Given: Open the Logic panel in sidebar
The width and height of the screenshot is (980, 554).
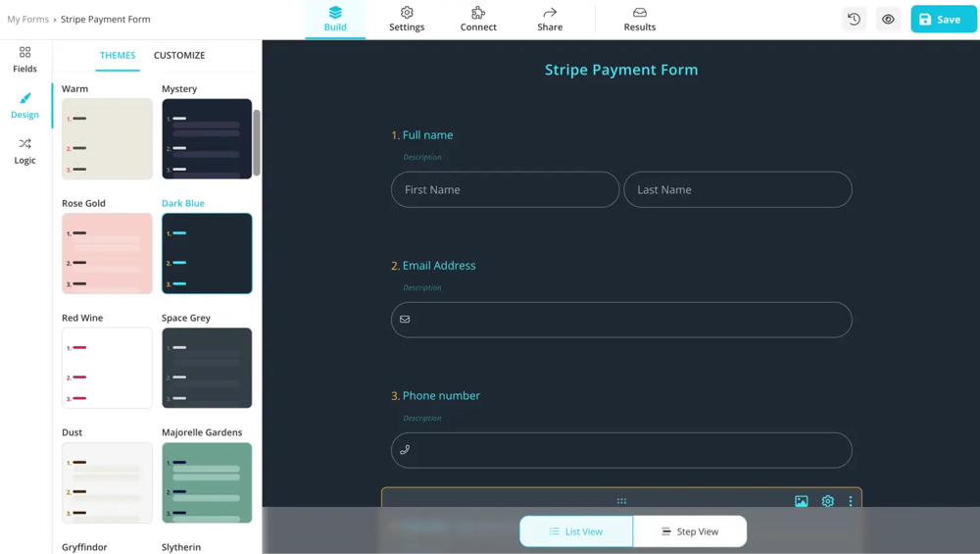Looking at the screenshot, I should pyautogui.click(x=24, y=151).
